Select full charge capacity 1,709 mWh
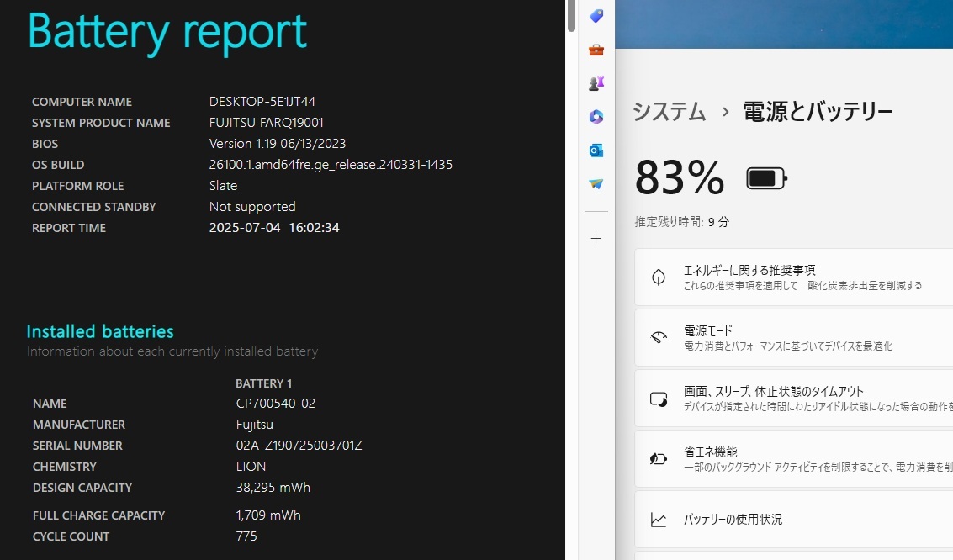The height and width of the screenshot is (560, 953). [268, 515]
